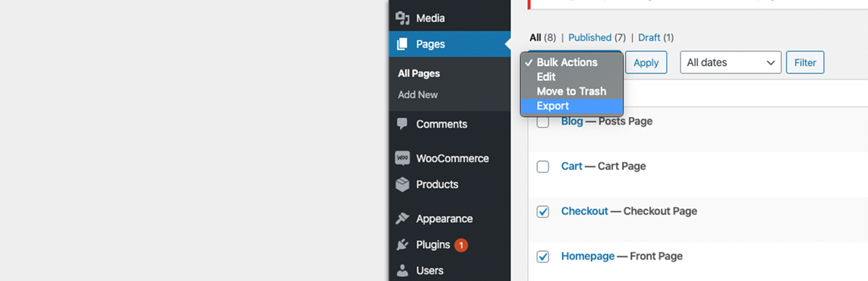Click the Apply button
Image resolution: width=868 pixels, height=281 pixels.
[x=646, y=62]
